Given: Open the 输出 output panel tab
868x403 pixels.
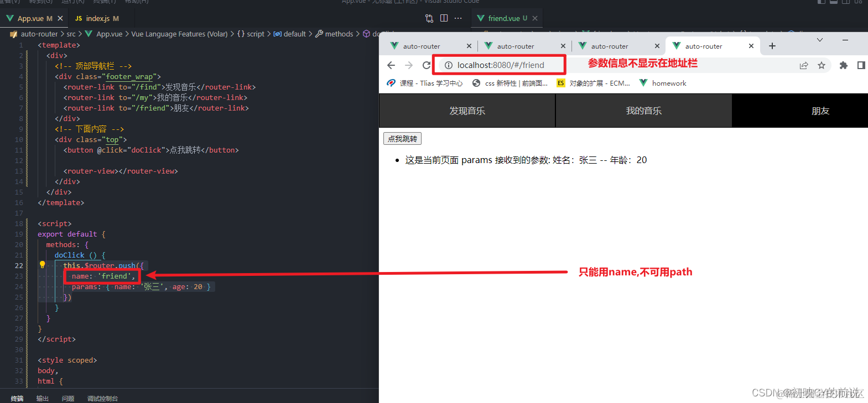Looking at the screenshot, I should point(43,398).
